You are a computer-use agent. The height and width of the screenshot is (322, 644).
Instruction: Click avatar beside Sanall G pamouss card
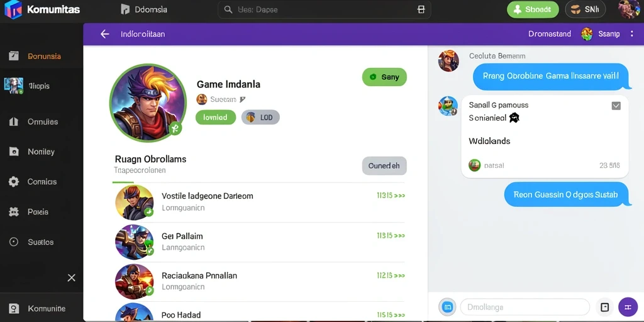pos(448,106)
